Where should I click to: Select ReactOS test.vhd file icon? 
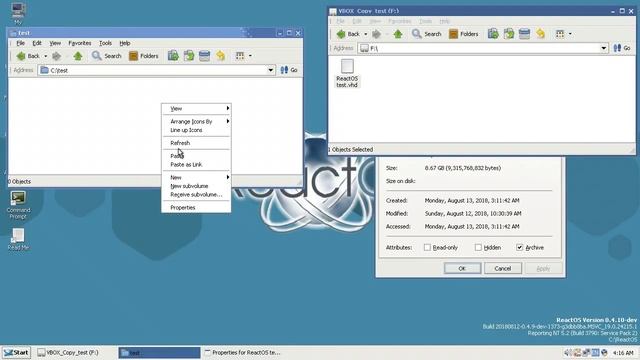(347, 73)
